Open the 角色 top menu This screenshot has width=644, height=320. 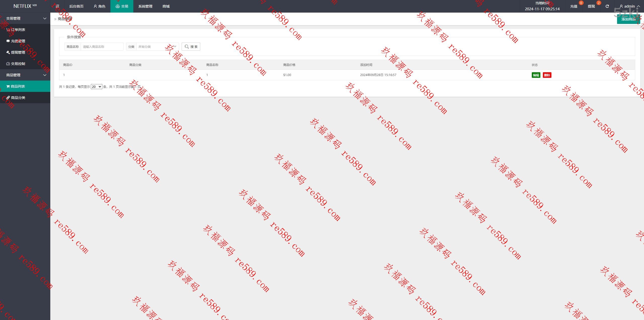point(99,6)
